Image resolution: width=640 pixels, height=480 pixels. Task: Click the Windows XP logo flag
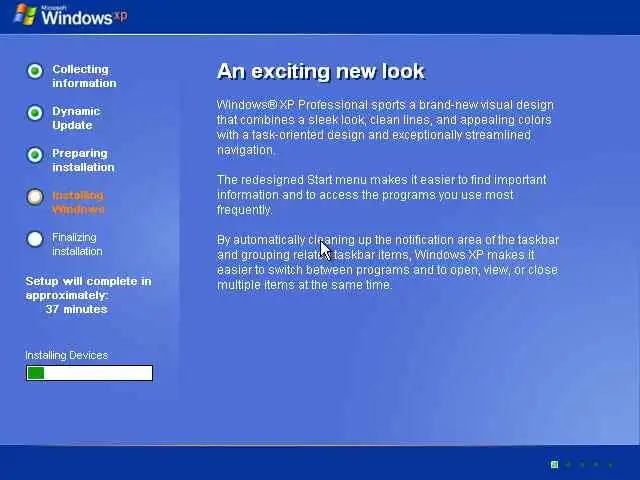[25, 15]
